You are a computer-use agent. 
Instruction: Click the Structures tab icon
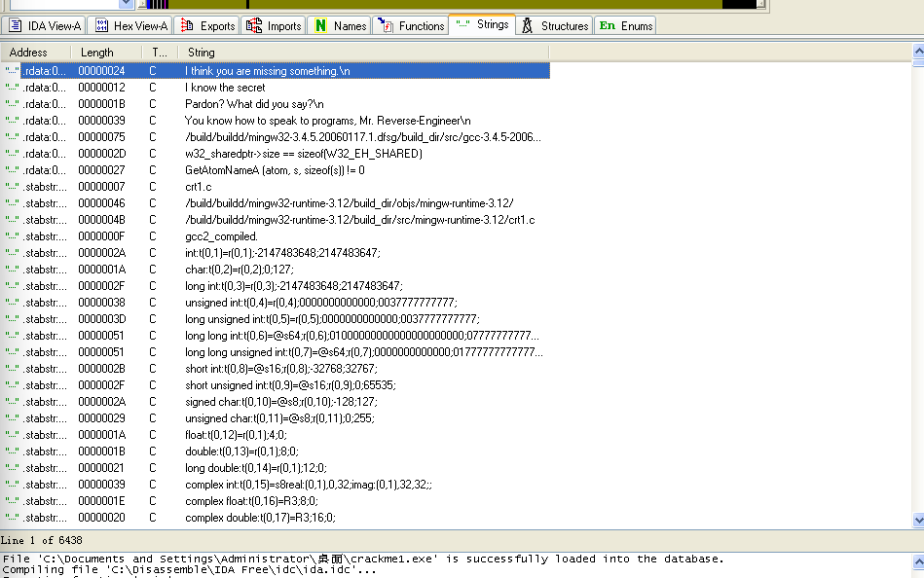pyautogui.click(x=528, y=26)
